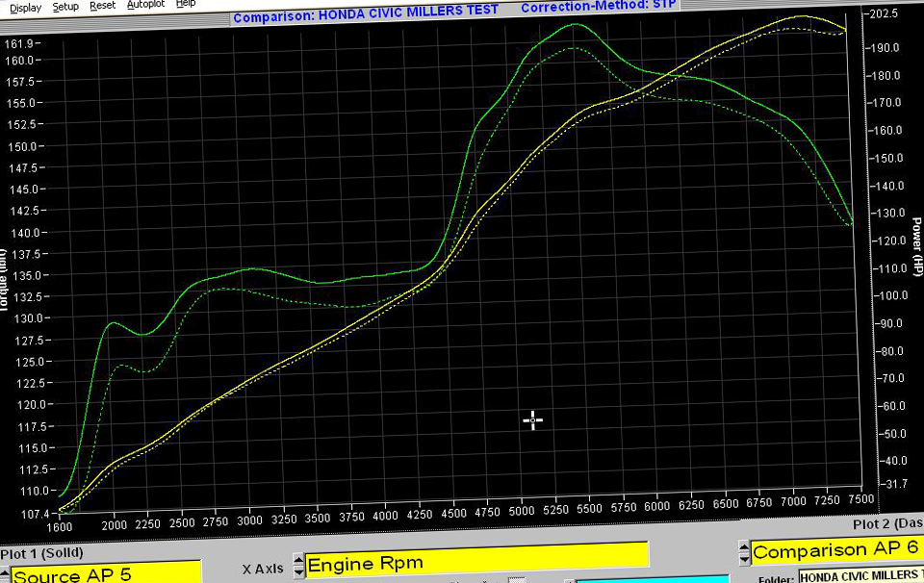
Task: Open the Autoplot menu
Action: pyautogui.click(x=146, y=4)
